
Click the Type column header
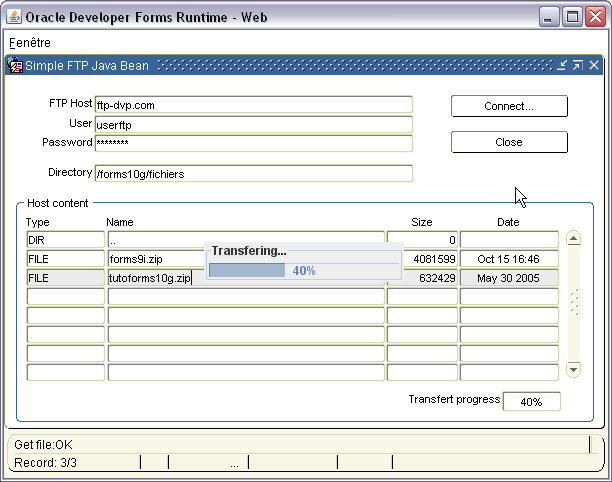(37, 222)
